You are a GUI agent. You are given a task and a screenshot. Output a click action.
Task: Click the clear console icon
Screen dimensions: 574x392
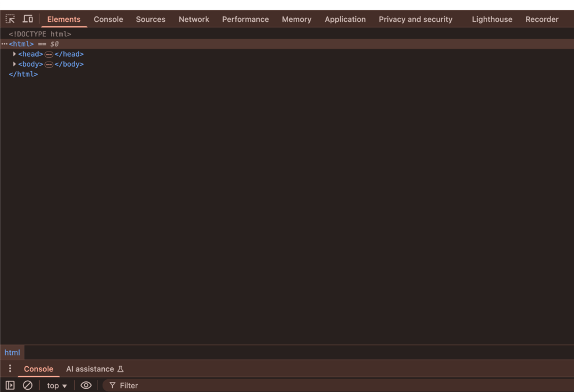[x=27, y=385]
